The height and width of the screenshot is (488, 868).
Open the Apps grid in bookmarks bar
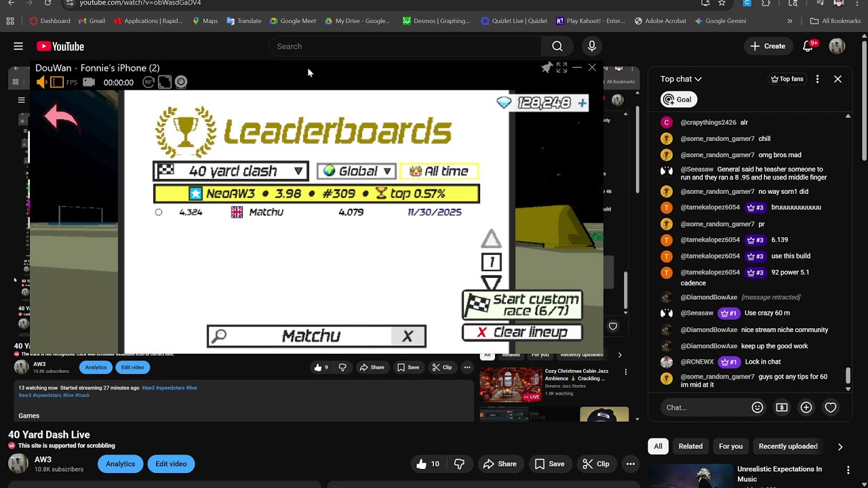click(x=10, y=21)
